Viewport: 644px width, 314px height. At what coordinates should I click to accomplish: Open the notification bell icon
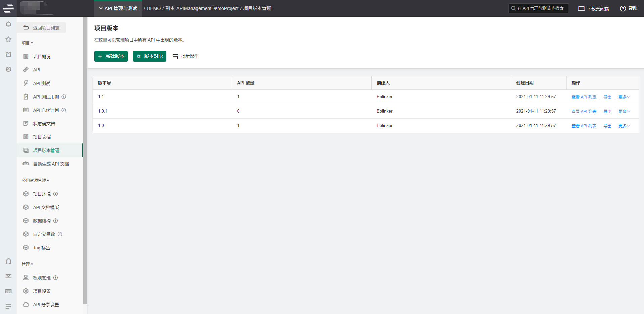(8, 24)
